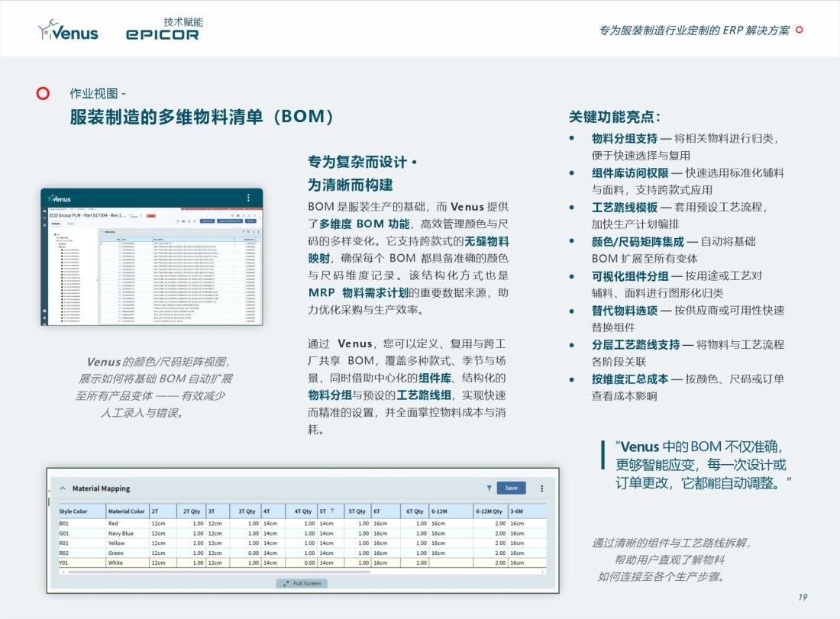The width and height of the screenshot is (840, 619).
Task: Click the Material Mapping horizontal scrollbar
Action: click(x=218, y=572)
